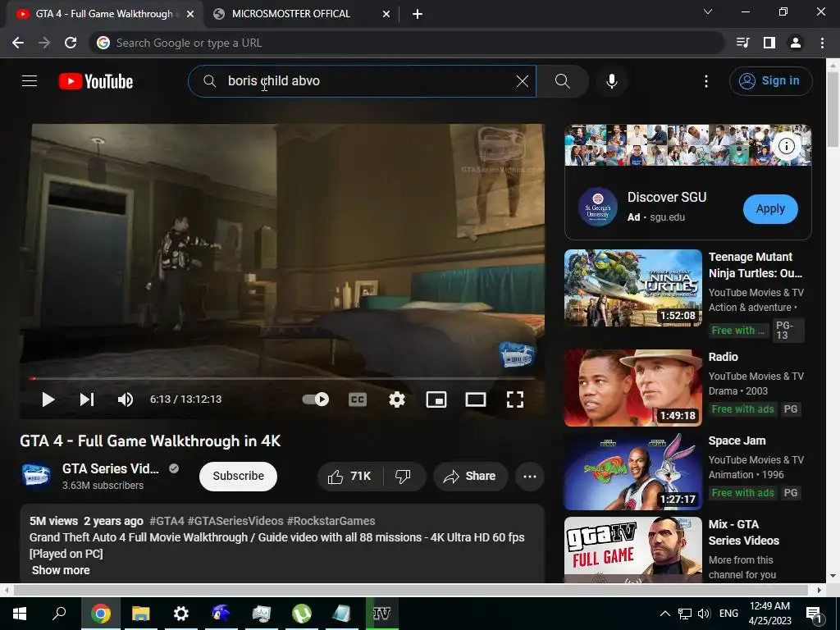This screenshot has height=630, width=840.
Task: Expand description with Show more
Action: coord(61,570)
